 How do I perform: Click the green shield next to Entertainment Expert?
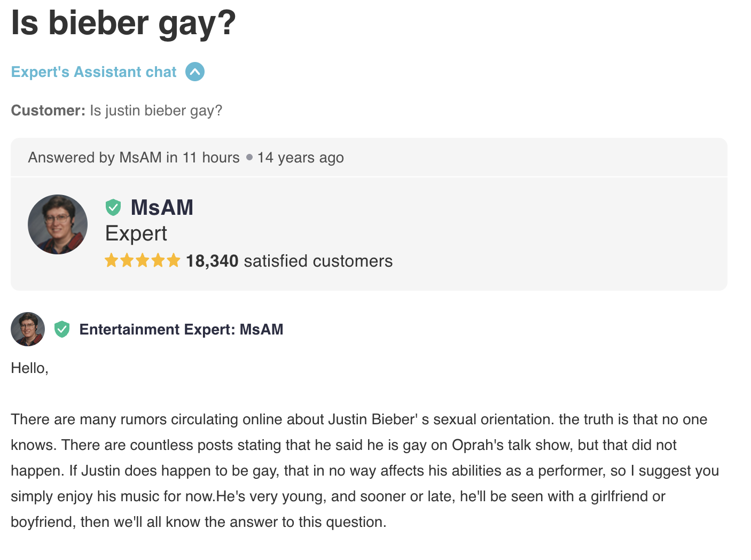(x=62, y=329)
